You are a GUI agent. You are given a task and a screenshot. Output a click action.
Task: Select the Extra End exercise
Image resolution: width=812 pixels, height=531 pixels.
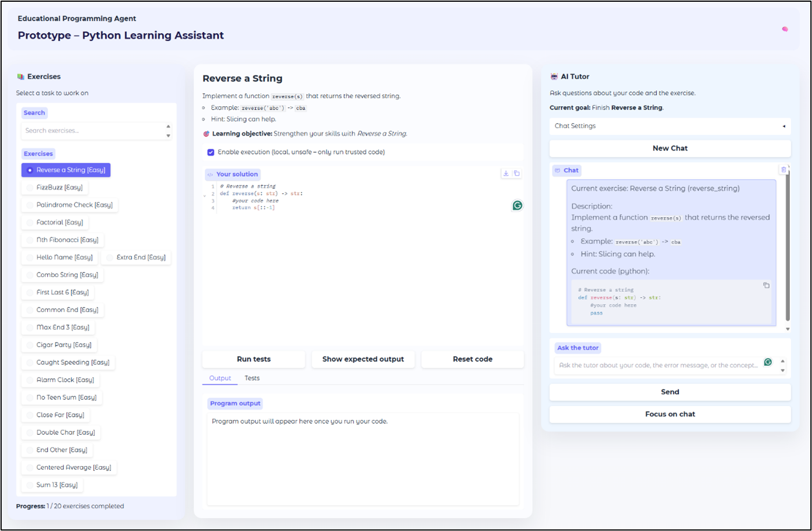[136, 257]
